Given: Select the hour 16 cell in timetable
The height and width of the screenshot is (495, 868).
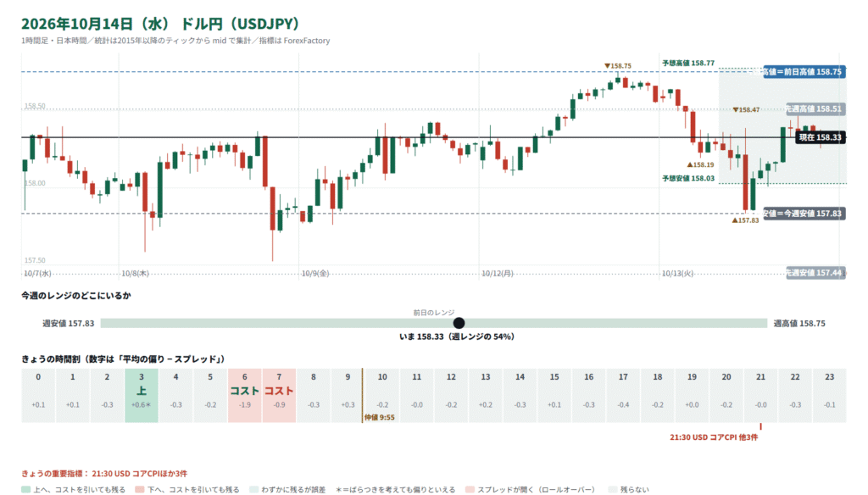Looking at the screenshot, I should [x=588, y=395].
